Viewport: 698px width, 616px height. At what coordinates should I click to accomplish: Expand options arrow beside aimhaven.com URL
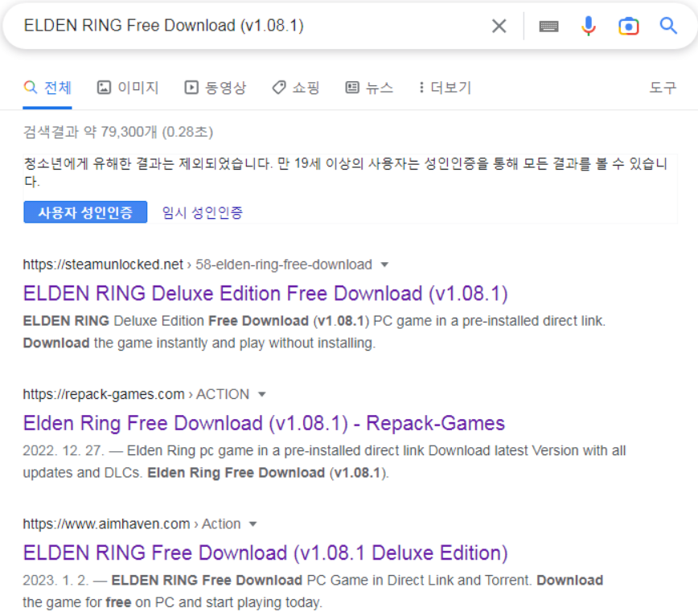[x=253, y=524]
